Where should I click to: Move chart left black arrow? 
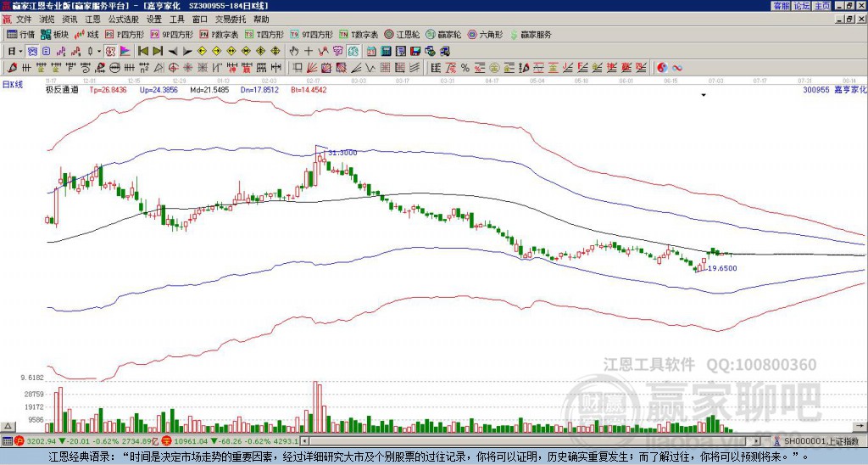[173, 52]
